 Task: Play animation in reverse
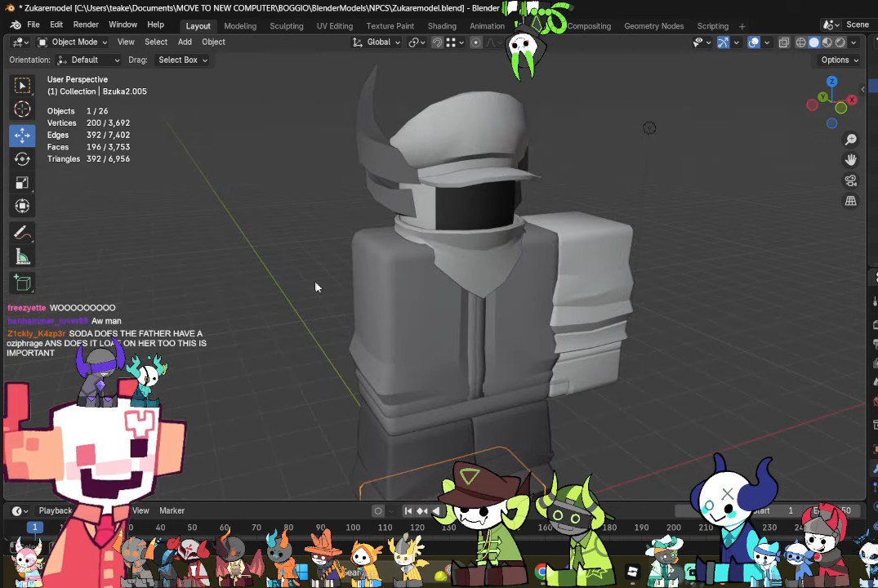tap(436, 510)
